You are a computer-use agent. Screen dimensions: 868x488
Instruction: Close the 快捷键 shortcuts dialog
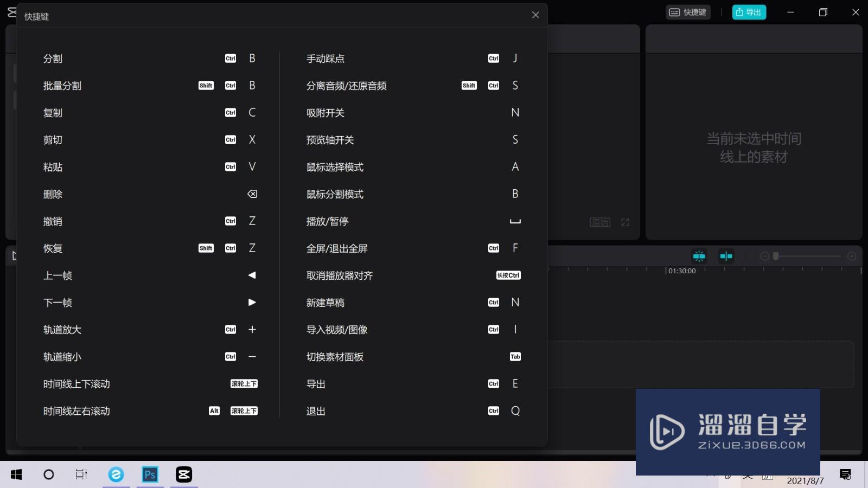click(x=535, y=15)
